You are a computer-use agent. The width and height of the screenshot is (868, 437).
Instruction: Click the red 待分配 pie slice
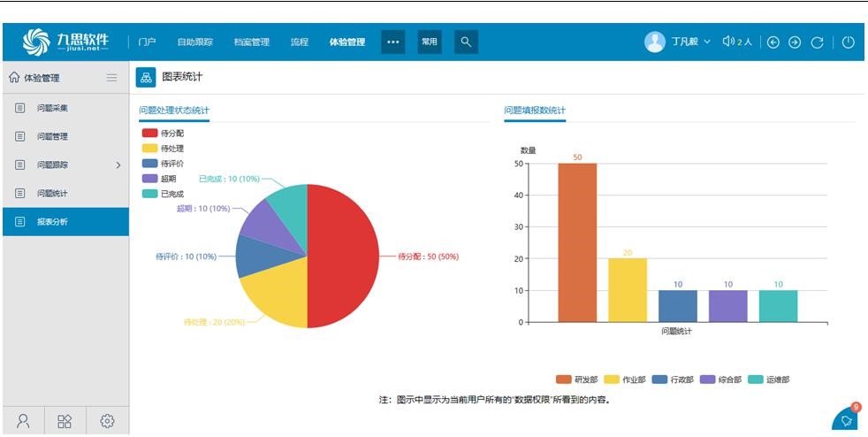(343, 257)
